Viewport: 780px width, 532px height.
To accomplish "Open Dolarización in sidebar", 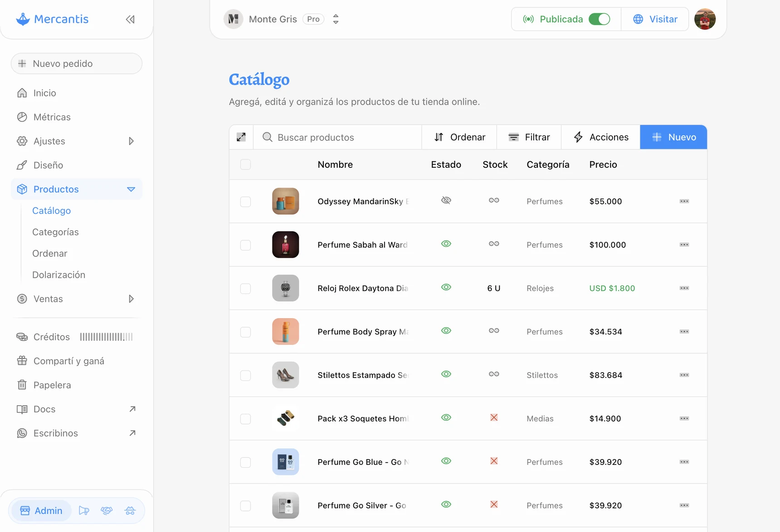I will [x=58, y=275].
